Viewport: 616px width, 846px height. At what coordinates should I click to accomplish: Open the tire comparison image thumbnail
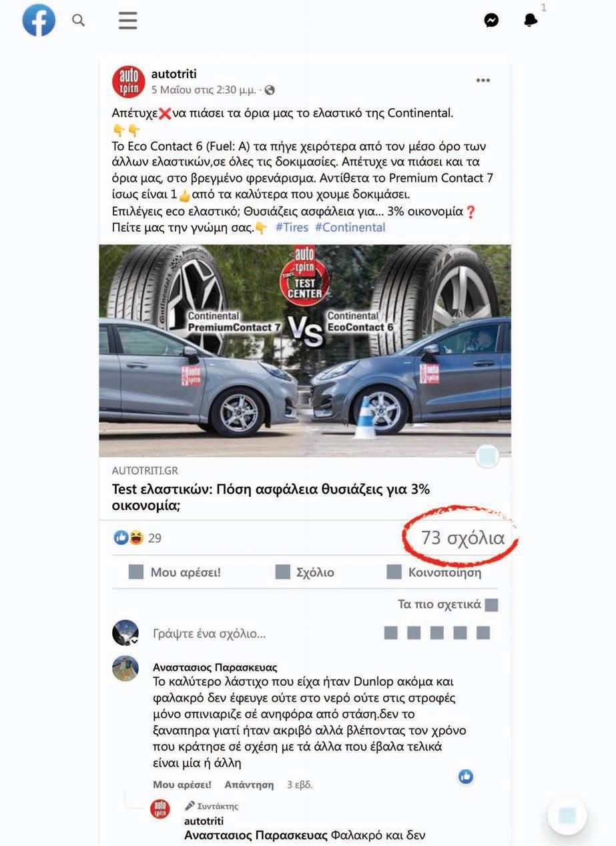[305, 351]
